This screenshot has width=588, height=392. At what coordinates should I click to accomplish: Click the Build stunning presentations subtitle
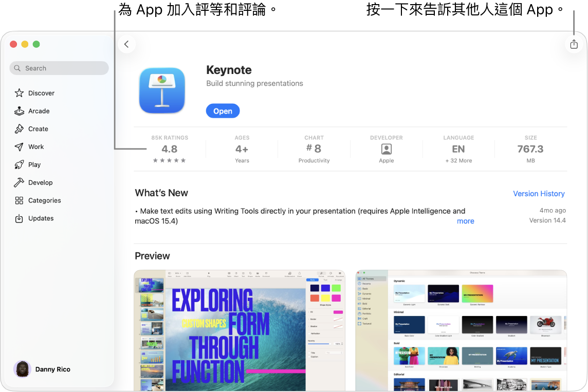tap(254, 84)
